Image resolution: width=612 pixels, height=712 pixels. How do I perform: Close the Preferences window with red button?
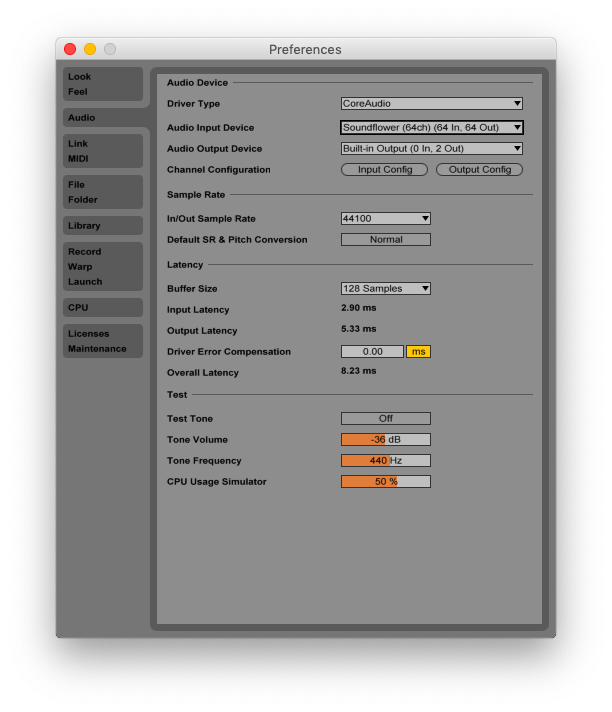tap(70, 49)
